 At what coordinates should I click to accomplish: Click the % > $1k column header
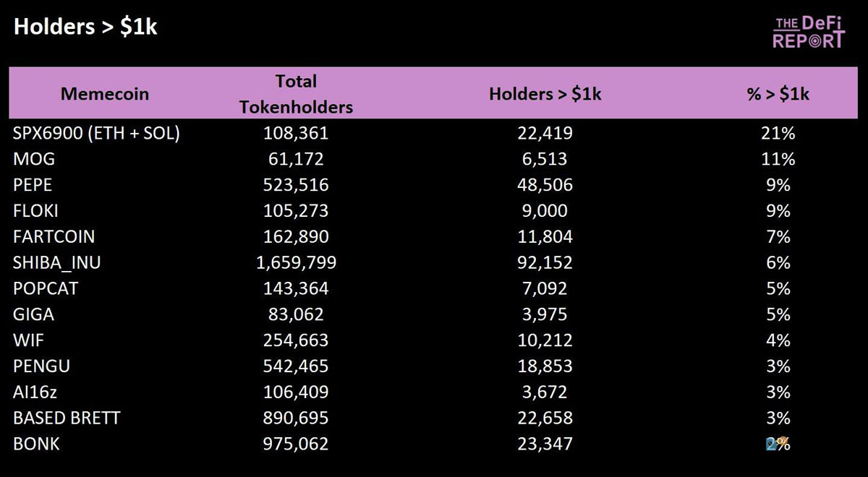pyautogui.click(x=778, y=94)
